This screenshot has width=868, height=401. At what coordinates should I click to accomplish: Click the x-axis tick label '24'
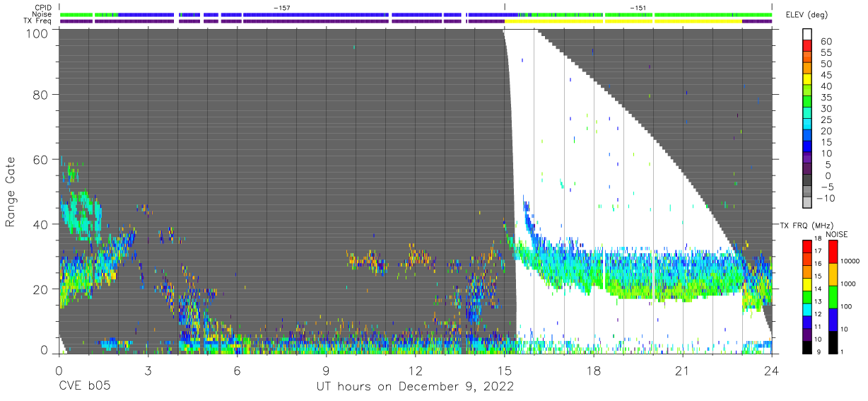pyautogui.click(x=771, y=371)
